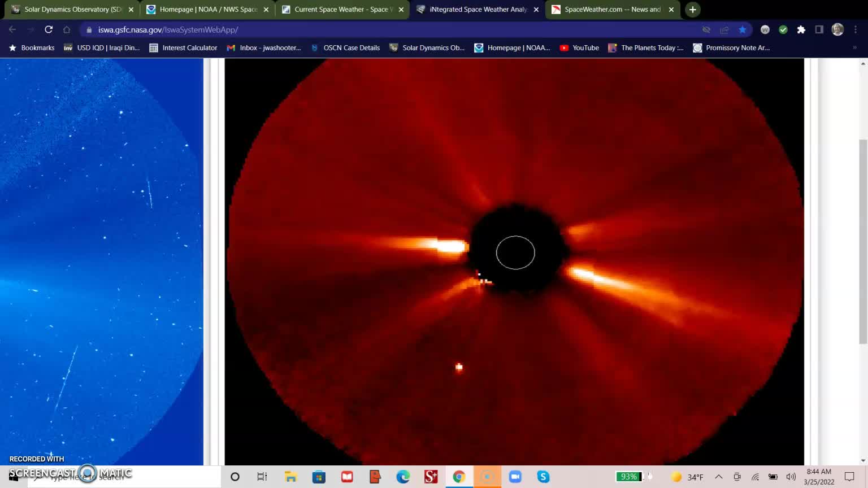
Task: Open File Explorer from taskbar
Action: (x=291, y=477)
